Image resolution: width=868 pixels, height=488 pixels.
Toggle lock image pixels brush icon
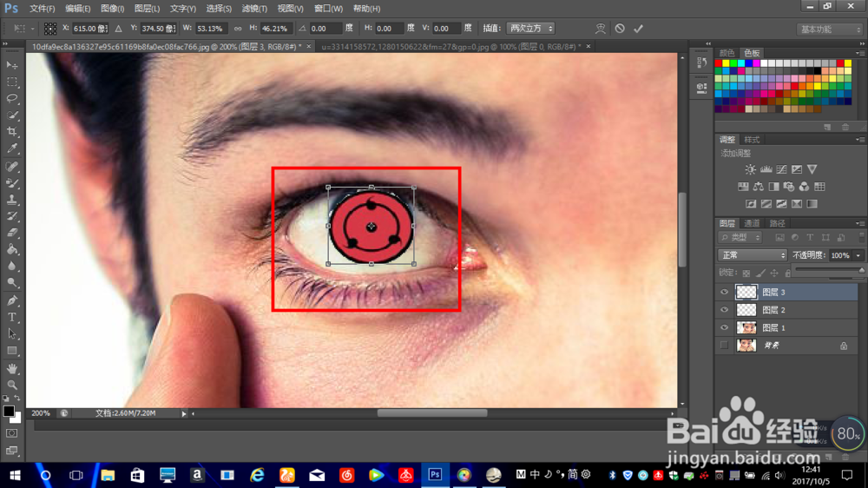pyautogui.click(x=760, y=273)
